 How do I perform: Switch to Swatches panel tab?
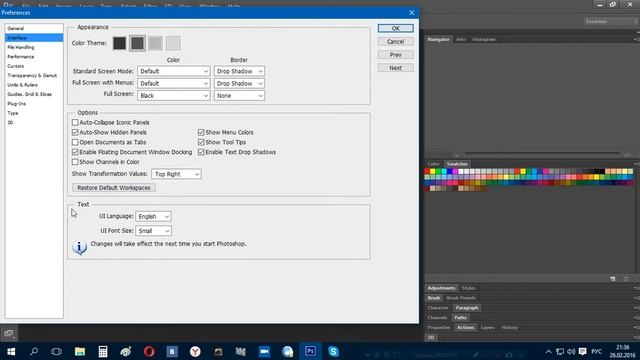click(457, 164)
